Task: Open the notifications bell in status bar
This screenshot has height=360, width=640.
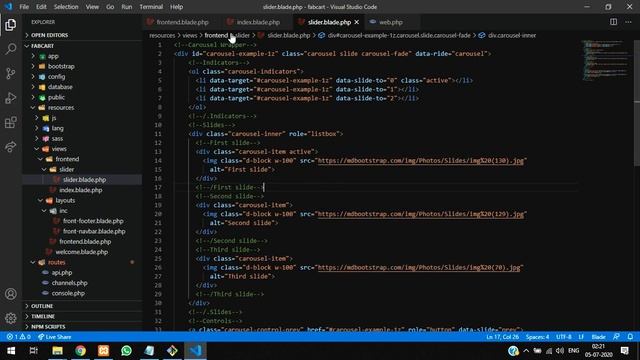Action: pyautogui.click(x=630, y=337)
